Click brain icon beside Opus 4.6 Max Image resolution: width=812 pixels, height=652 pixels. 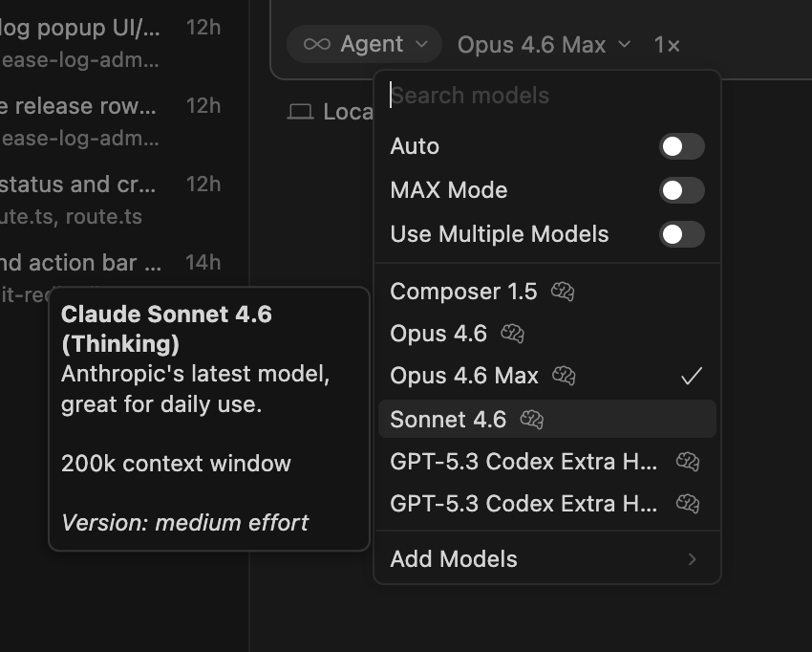pos(565,376)
